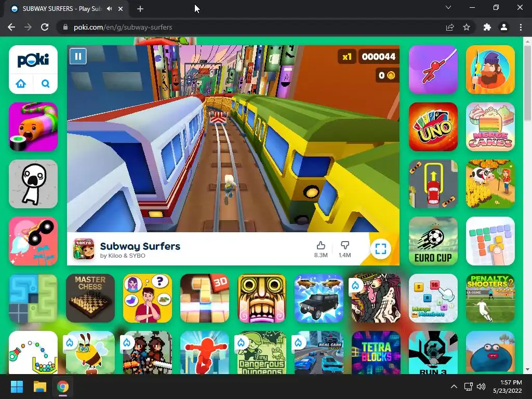Viewport: 532px width, 399px height.
Task: Open the Real Cars racing thumbnail
Action: [x=319, y=353]
